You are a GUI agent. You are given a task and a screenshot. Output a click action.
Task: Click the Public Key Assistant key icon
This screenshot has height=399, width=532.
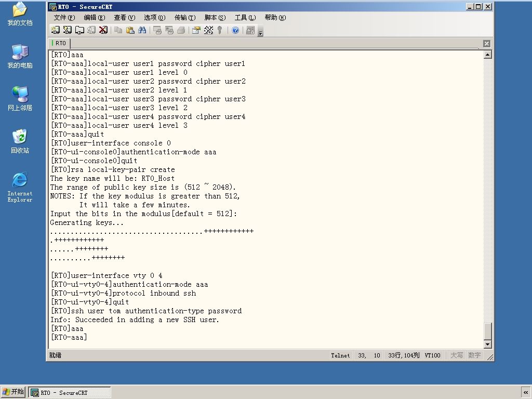click(220, 30)
